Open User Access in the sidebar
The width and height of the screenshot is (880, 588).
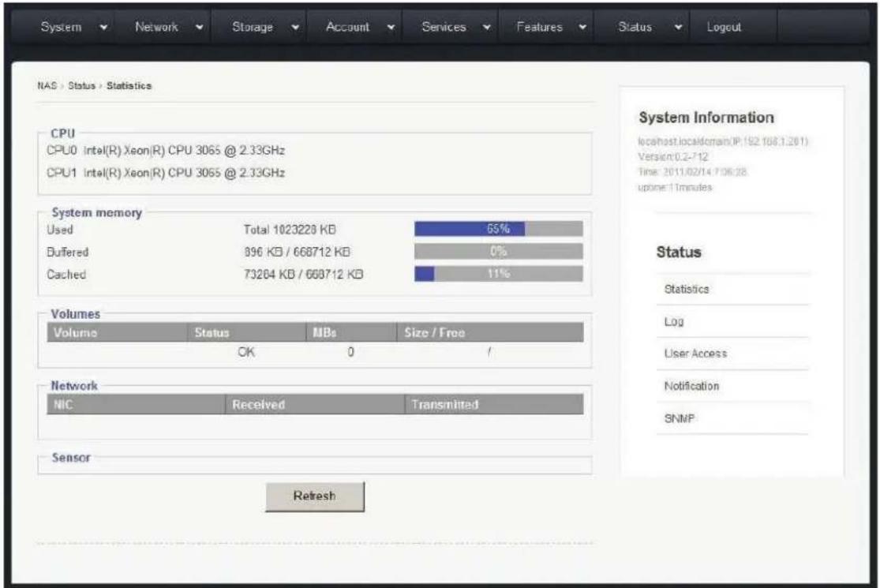click(x=695, y=354)
